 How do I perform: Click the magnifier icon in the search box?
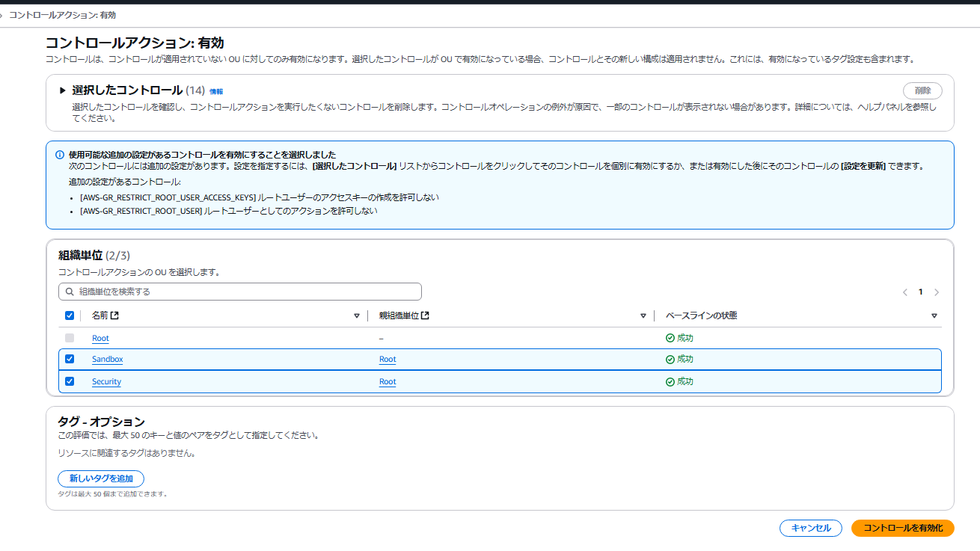click(70, 292)
